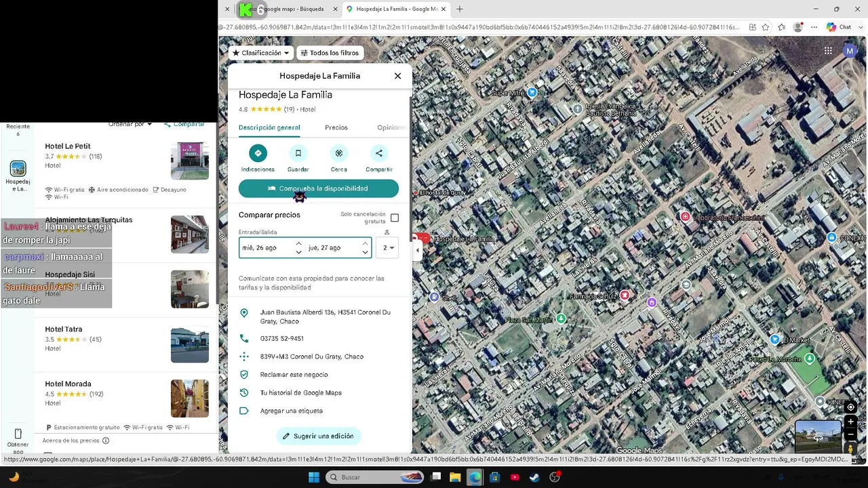Screen dimensions: 868x488
Task: Click the Farmacia Schulz map marker
Action: click(625, 296)
